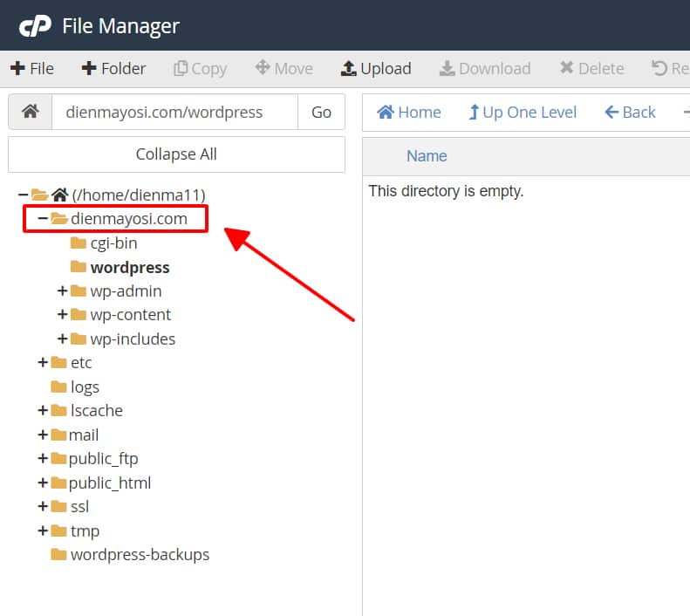Open the lscache folder label
Image resolution: width=690 pixels, height=616 pixels.
96,410
